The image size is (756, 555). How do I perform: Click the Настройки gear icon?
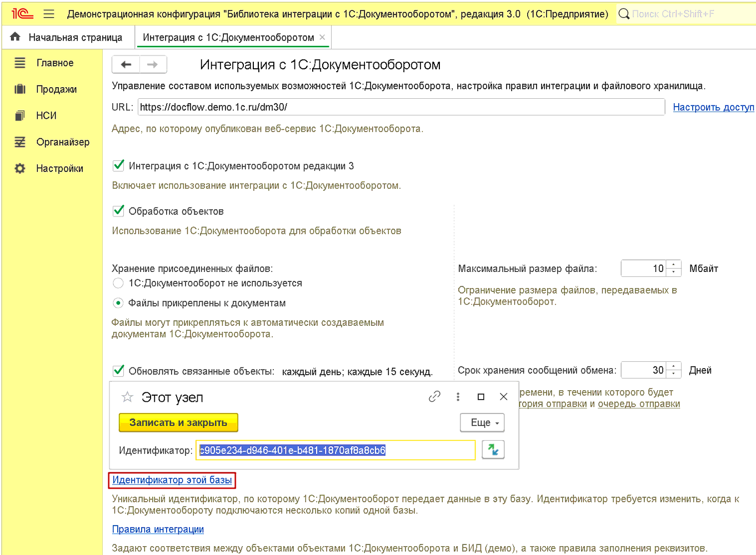[x=20, y=168]
